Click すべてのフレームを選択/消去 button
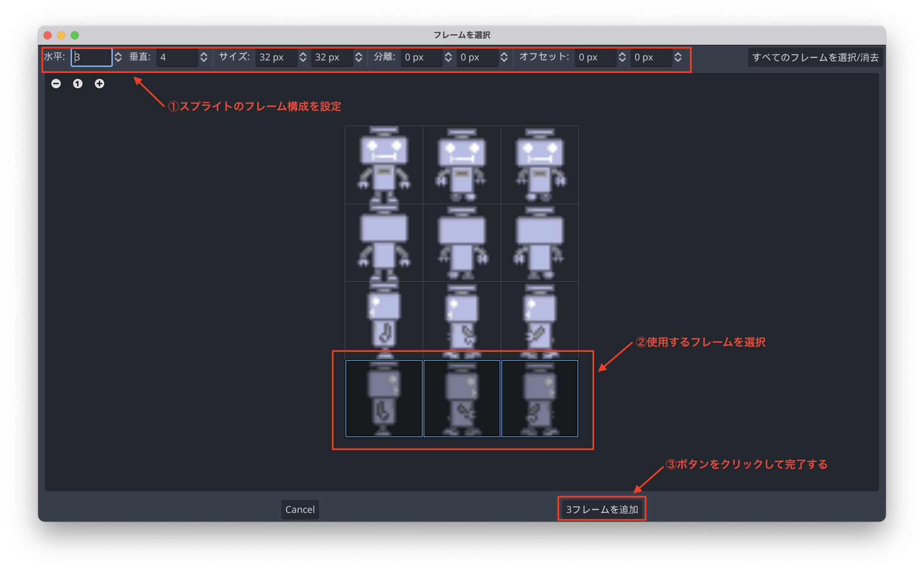The width and height of the screenshot is (924, 572). coord(815,57)
